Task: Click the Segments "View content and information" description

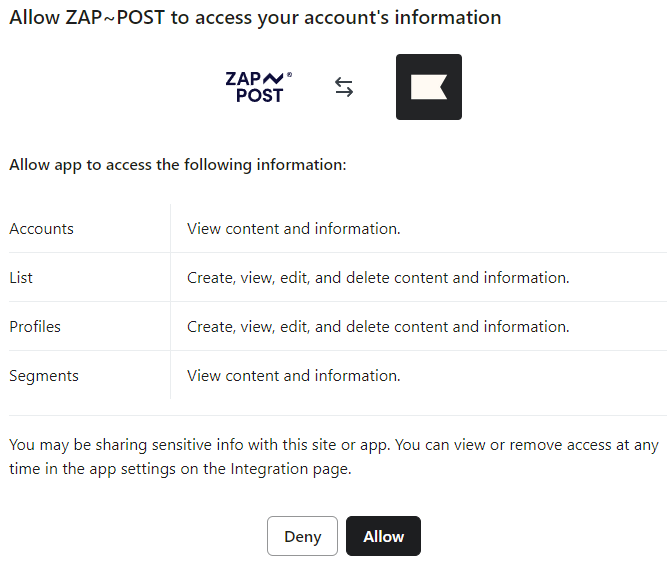Action: point(293,376)
